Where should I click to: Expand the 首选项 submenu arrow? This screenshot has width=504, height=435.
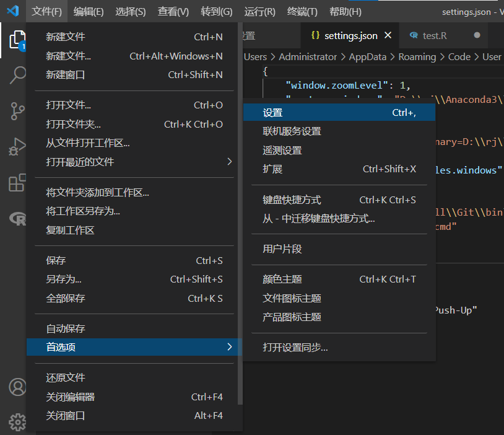[x=229, y=347]
